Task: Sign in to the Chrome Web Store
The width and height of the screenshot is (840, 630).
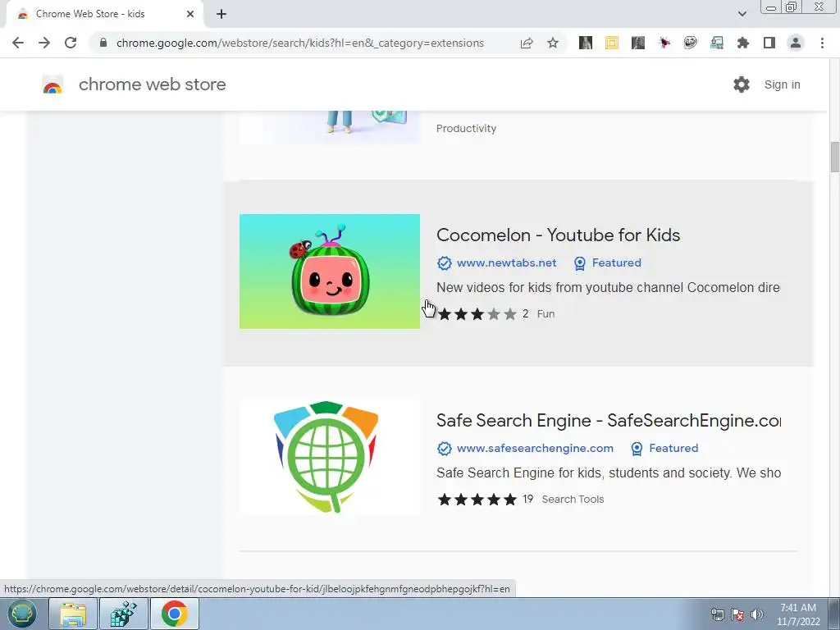Action: point(782,84)
